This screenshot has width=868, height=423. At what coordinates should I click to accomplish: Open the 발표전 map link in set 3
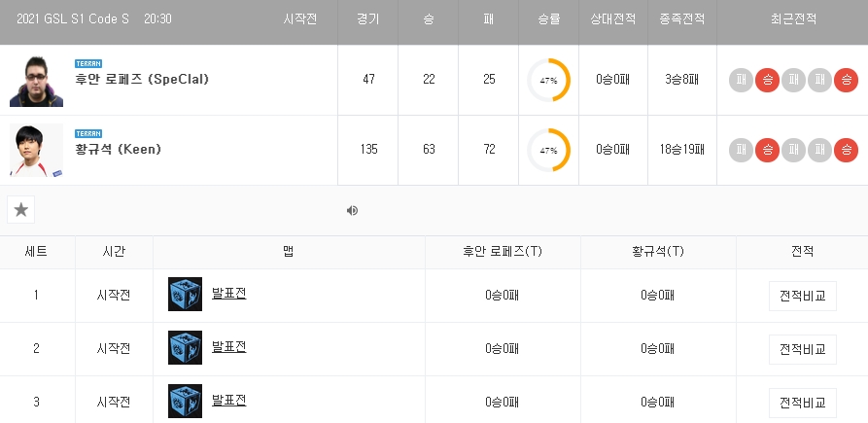(x=228, y=400)
